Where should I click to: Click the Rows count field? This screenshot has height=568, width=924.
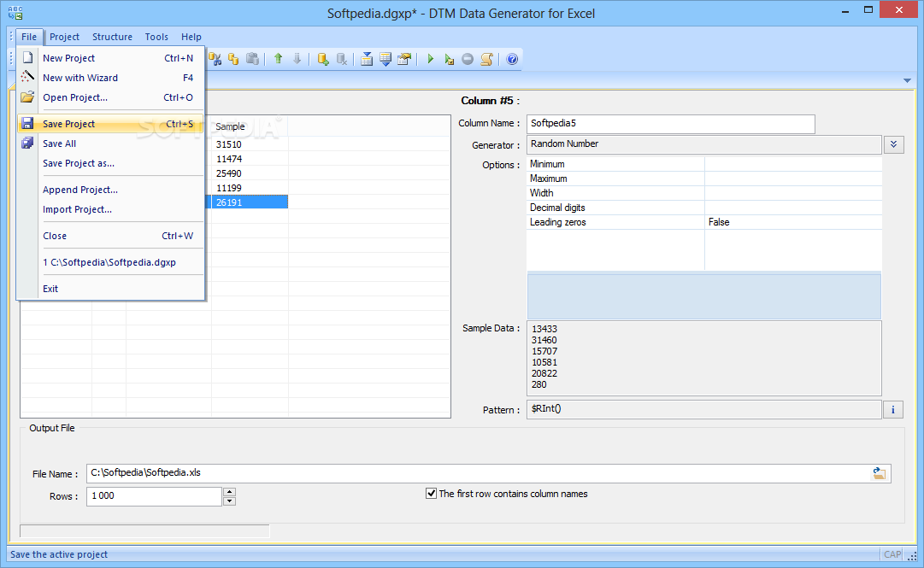(155, 496)
